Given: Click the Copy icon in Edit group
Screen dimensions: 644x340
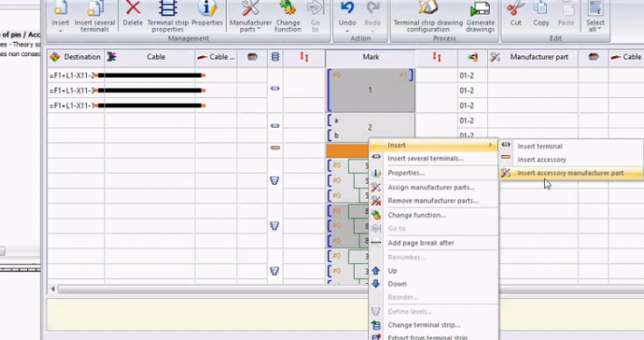Looking at the screenshot, I should pos(541,8).
